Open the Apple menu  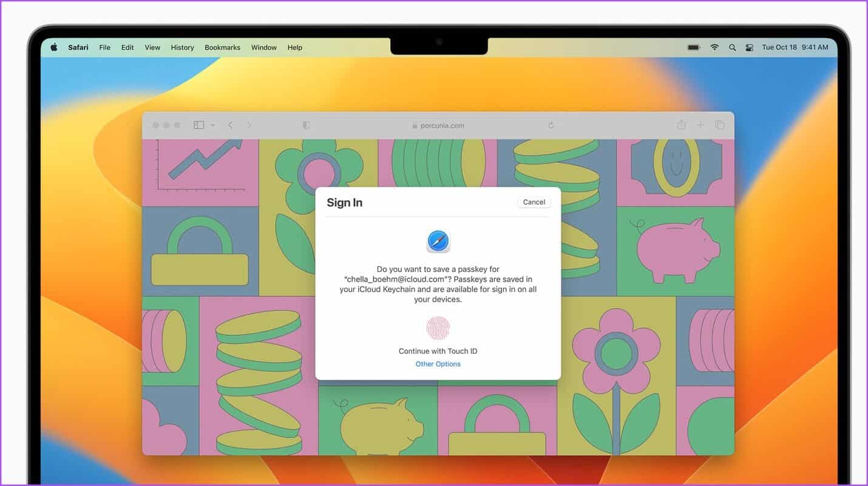pos(53,47)
